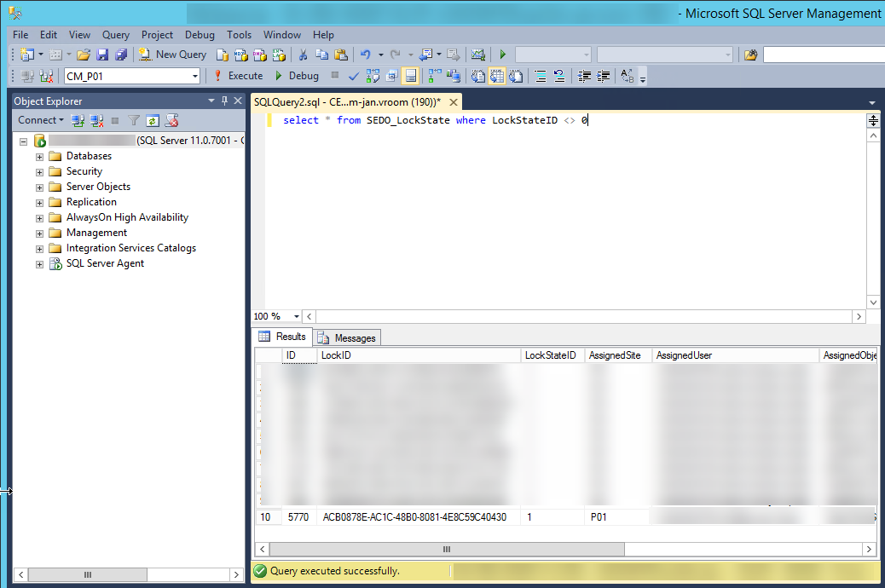Click the Parse query checkmark icon
This screenshot has width=885, height=588.
[353, 76]
